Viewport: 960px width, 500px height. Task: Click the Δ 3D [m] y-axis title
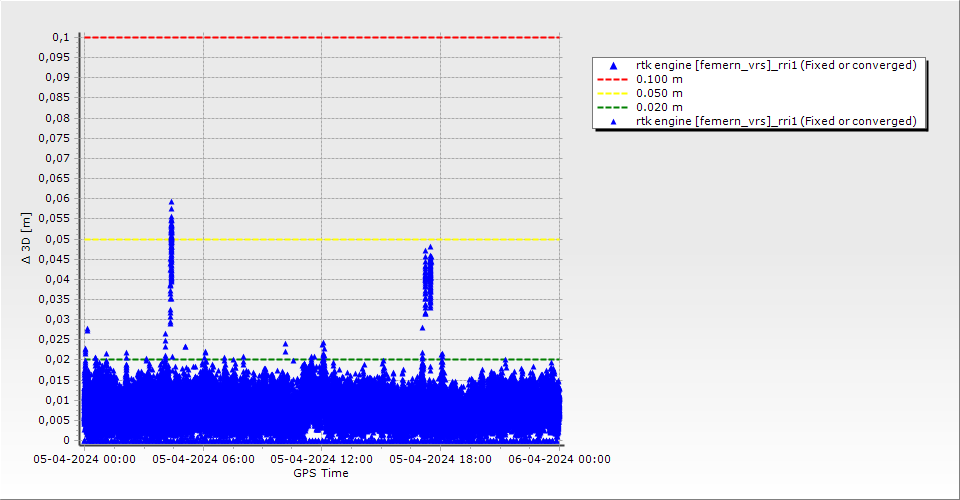pos(28,239)
